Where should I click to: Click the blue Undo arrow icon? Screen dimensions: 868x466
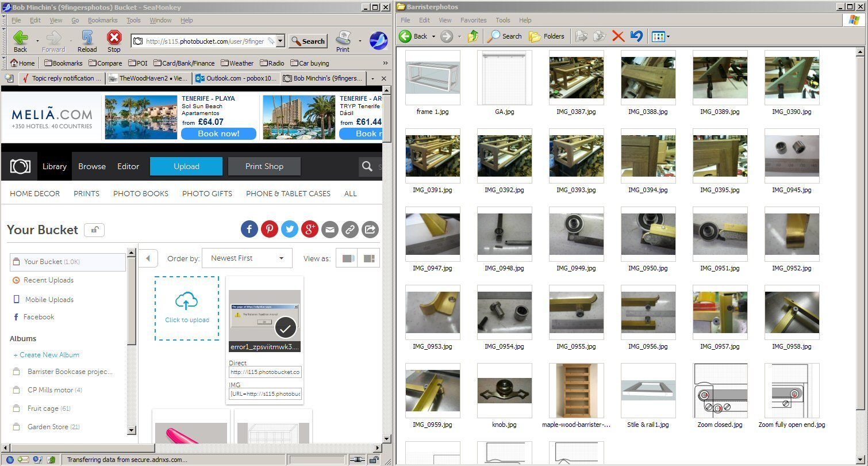click(x=636, y=36)
